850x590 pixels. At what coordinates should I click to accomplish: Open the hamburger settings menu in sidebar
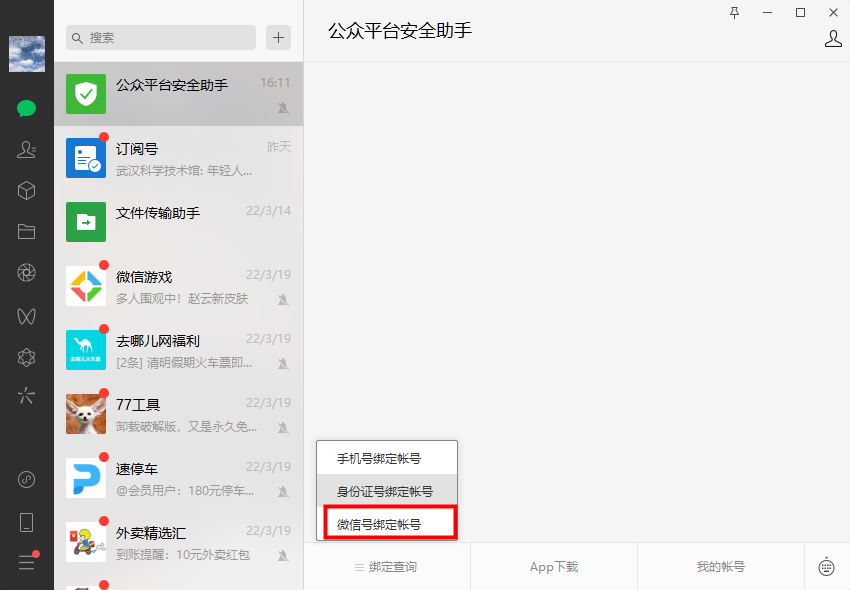[26, 562]
